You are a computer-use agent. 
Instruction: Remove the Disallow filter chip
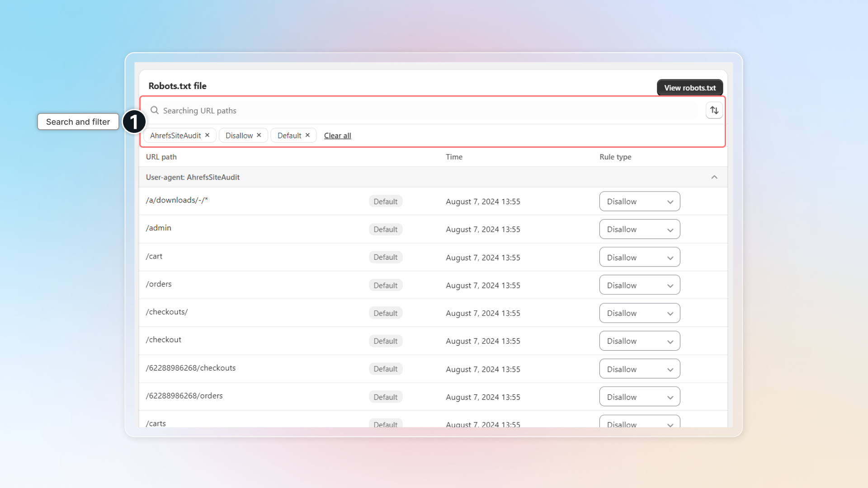[x=259, y=135]
